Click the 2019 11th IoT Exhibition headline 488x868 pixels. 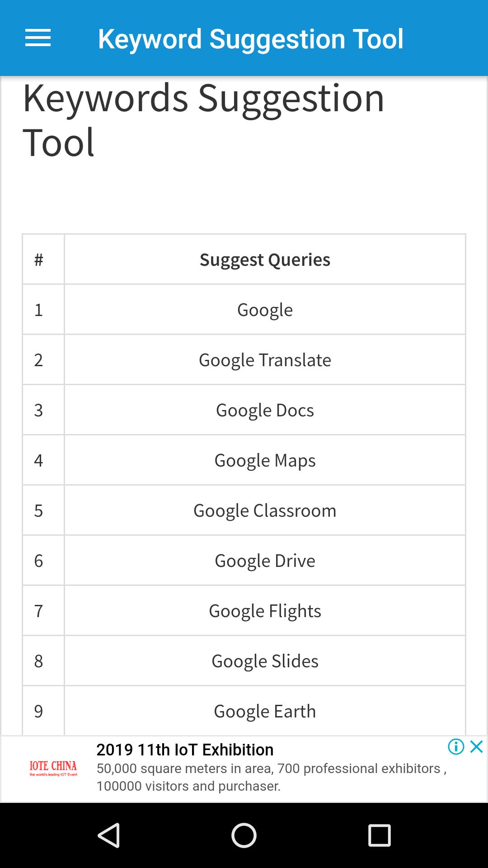[185, 750]
